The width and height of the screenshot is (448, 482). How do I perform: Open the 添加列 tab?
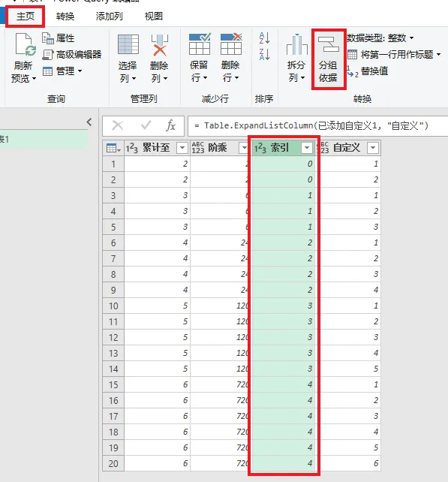109,17
